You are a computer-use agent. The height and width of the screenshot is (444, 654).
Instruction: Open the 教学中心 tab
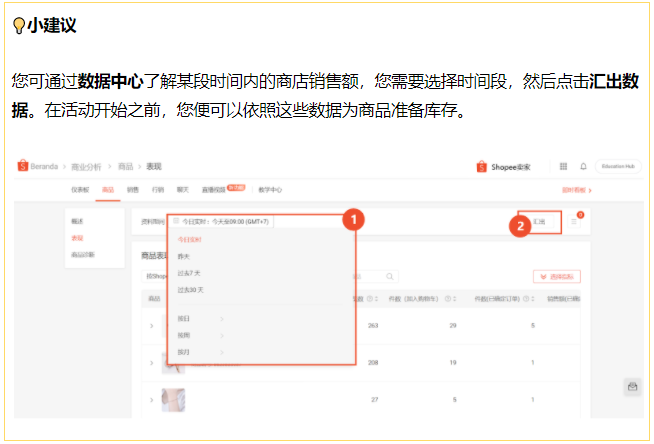tap(270, 189)
